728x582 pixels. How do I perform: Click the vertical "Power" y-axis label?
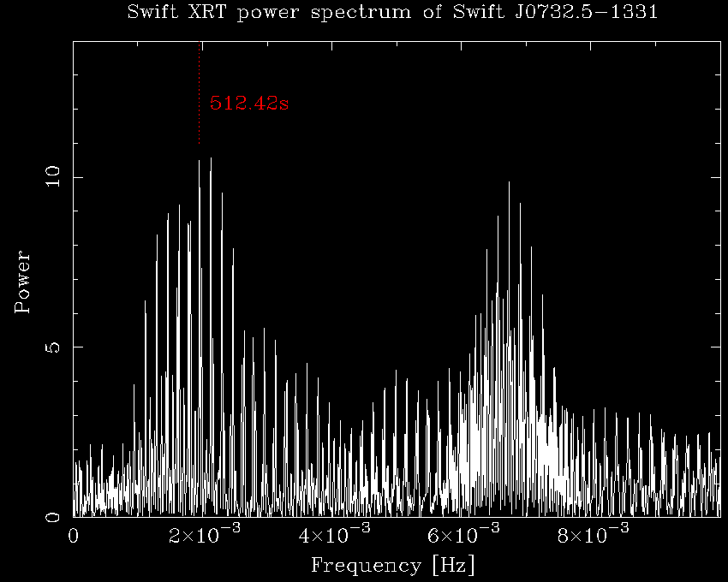[23, 281]
